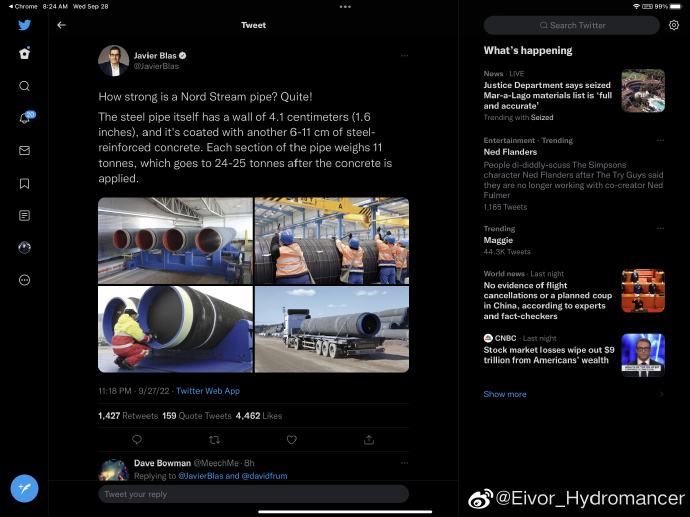Open the China congress hall thumbnail

pos(643,291)
